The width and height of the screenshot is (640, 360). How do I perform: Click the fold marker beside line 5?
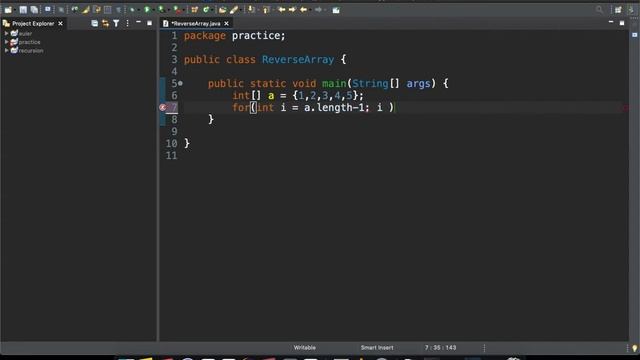tap(180, 83)
